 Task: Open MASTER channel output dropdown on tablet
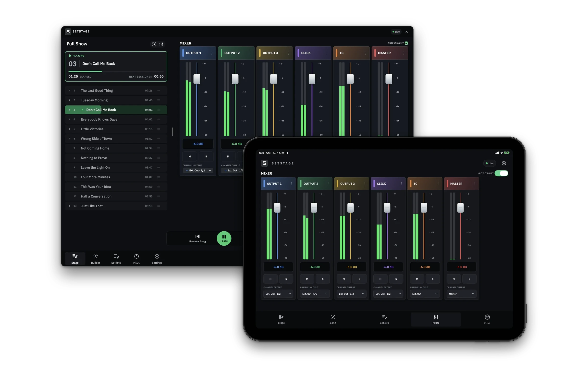click(x=461, y=294)
